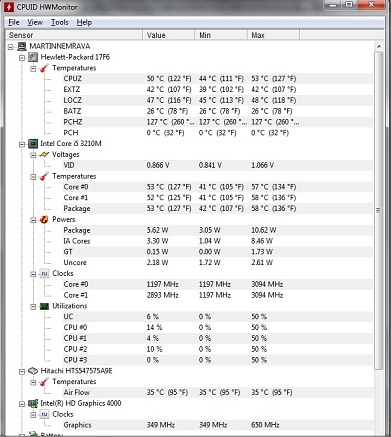Select the UC utilization row

[217, 317]
